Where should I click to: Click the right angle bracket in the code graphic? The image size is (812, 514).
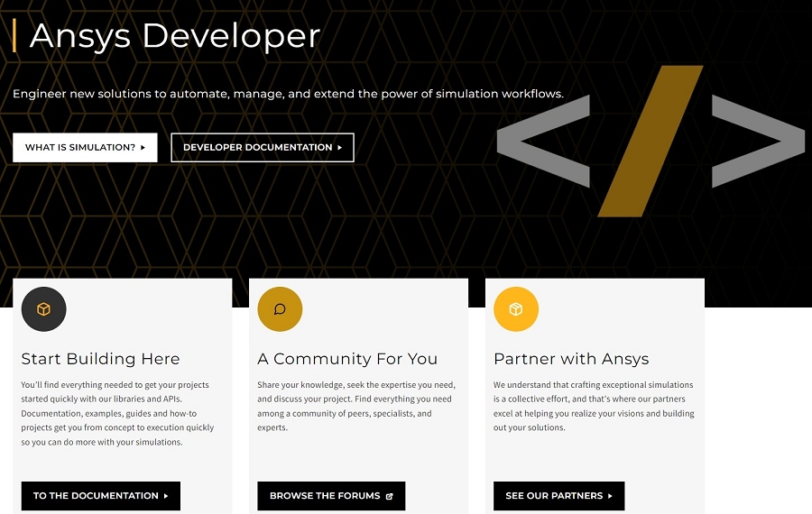click(757, 141)
